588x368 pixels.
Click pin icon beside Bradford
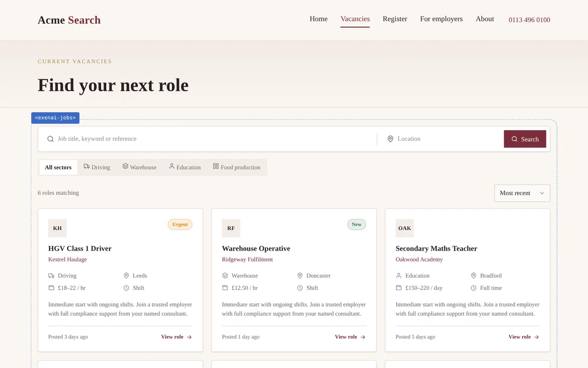tap(474, 276)
